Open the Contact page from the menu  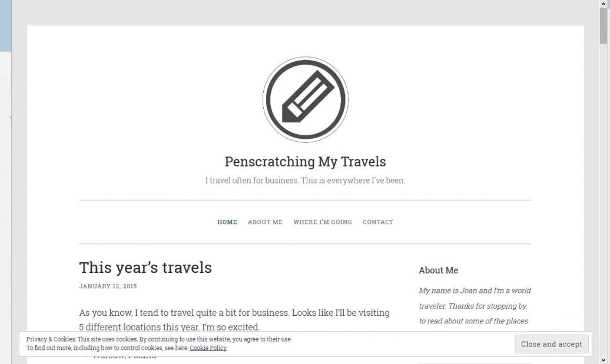point(378,222)
